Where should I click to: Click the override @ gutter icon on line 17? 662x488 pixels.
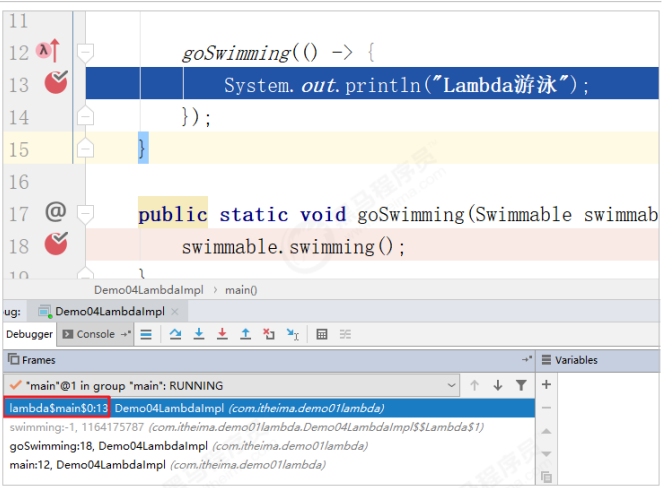click(56, 211)
